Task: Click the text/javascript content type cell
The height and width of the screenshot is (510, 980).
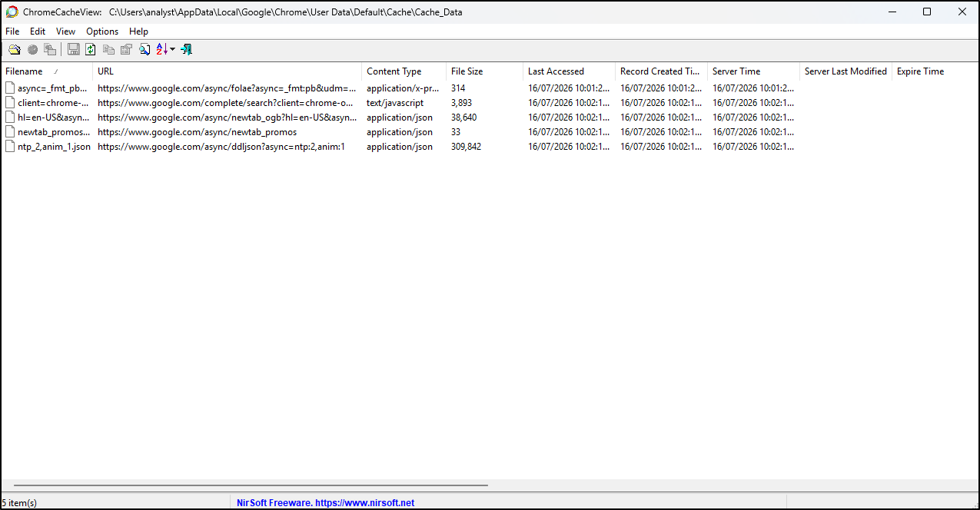Action: pyautogui.click(x=395, y=103)
